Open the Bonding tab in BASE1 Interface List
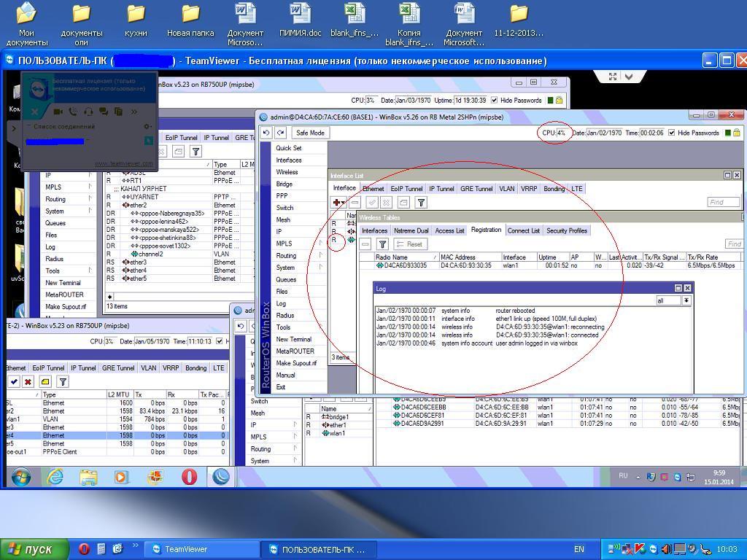747x560 pixels. pyautogui.click(x=554, y=189)
